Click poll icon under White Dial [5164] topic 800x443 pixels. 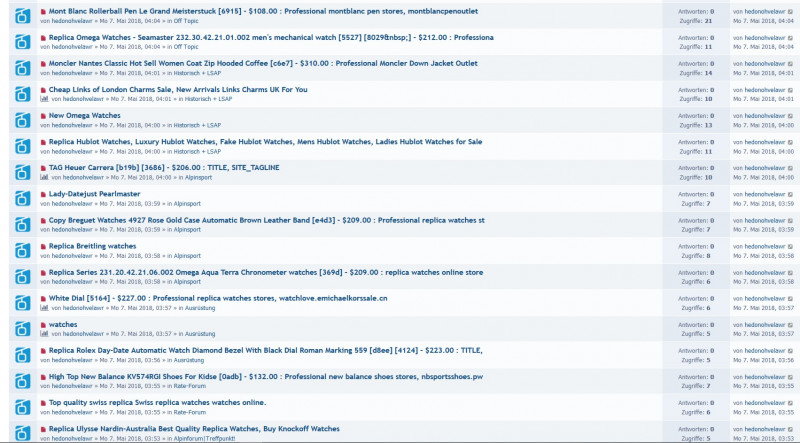44,307
